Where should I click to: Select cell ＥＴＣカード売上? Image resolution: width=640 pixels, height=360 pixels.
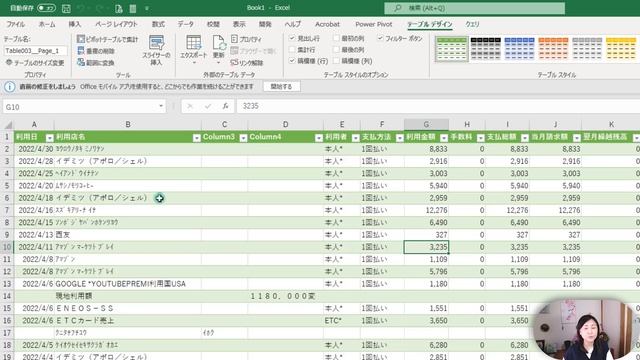[128, 320]
